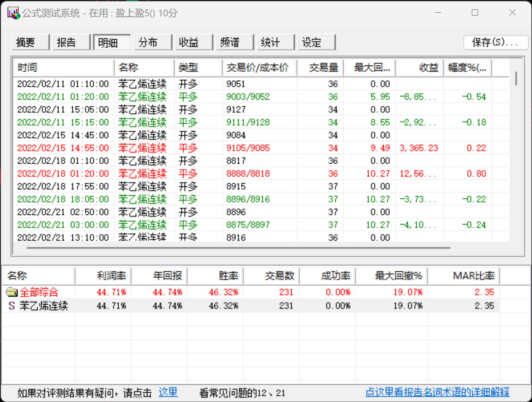Open the 报告 tab
532x402 pixels.
coord(71,42)
